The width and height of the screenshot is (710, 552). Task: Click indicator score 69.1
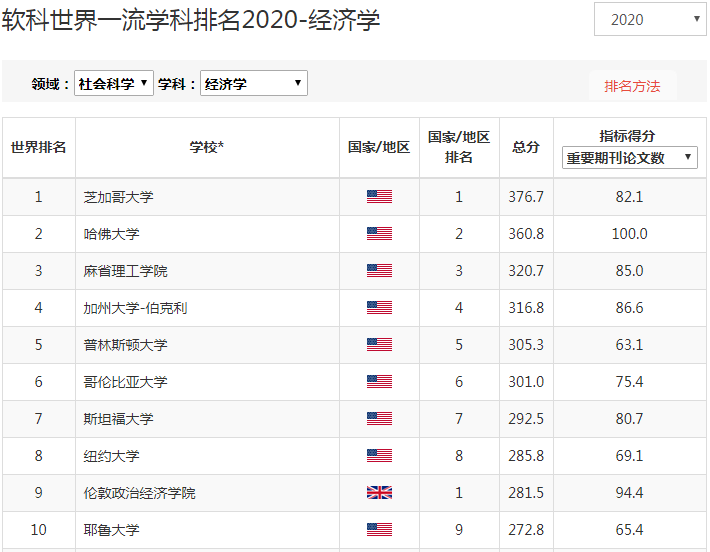point(629,456)
